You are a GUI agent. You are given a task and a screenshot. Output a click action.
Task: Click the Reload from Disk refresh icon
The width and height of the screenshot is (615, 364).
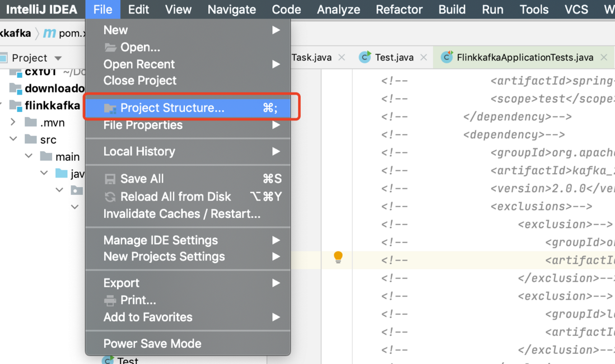point(110,197)
